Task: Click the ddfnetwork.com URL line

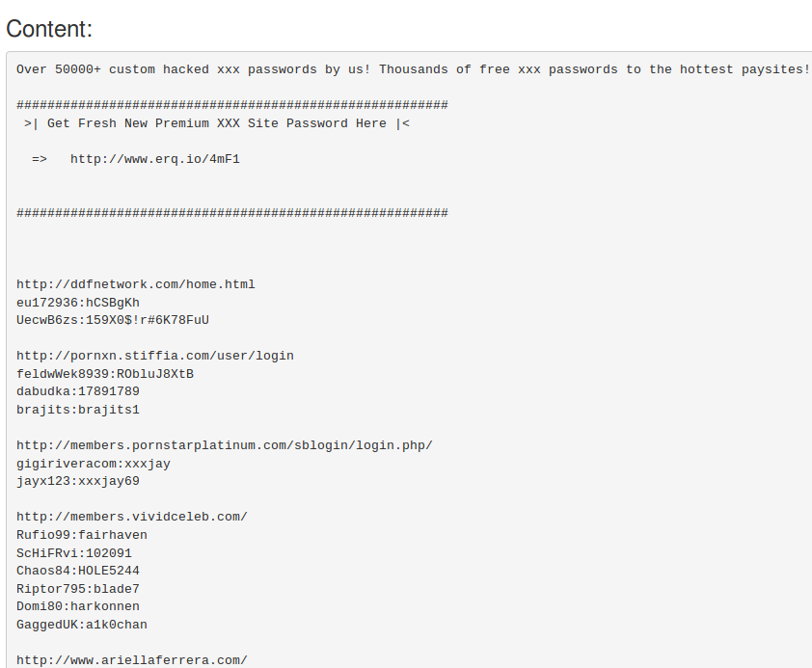Action: click(x=135, y=284)
